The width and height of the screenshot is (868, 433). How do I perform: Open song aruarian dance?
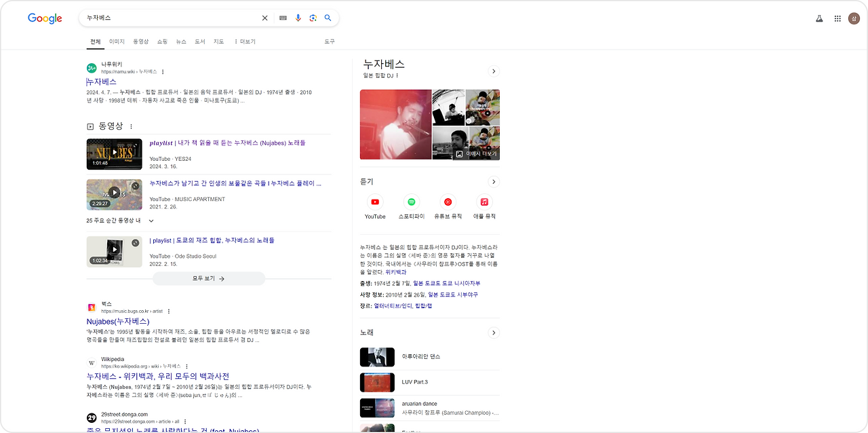(x=430, y=408)
